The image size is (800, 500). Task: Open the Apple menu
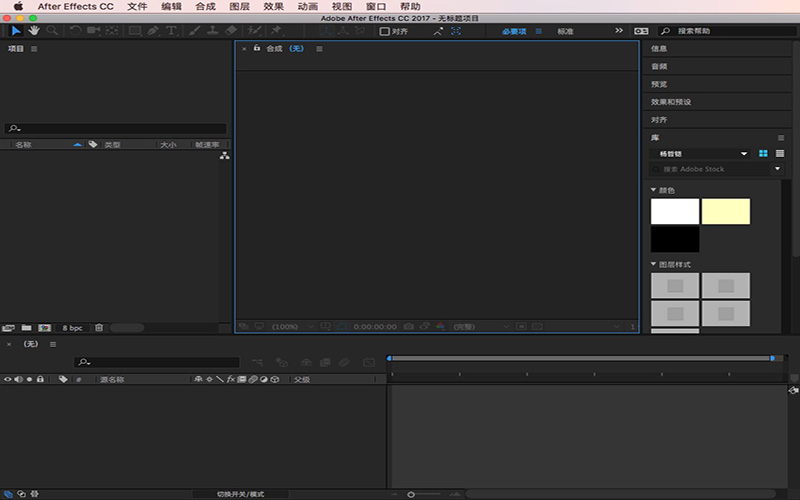pyautogui.click(x=18, y=7)
